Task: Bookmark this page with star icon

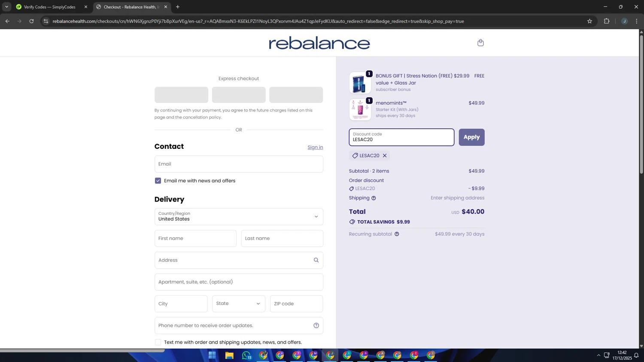Action: point(589,21)
